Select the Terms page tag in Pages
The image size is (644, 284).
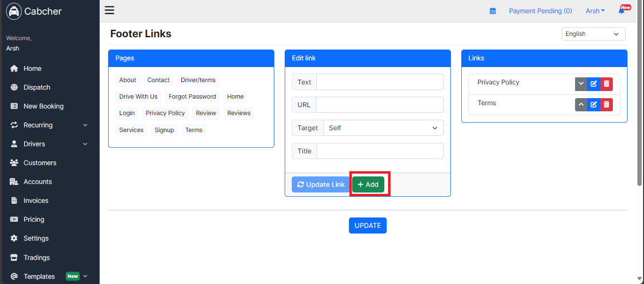pyautogui.click(x=194, y=130)
